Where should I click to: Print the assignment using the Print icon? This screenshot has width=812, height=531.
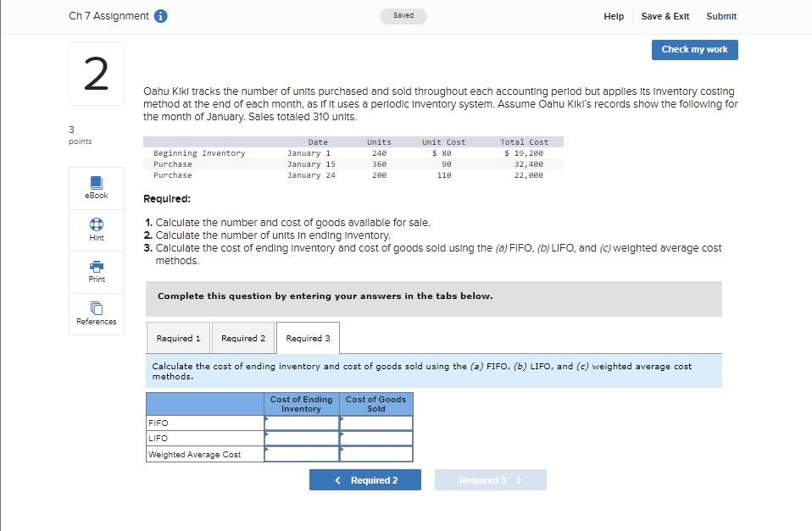coord(96,271)
